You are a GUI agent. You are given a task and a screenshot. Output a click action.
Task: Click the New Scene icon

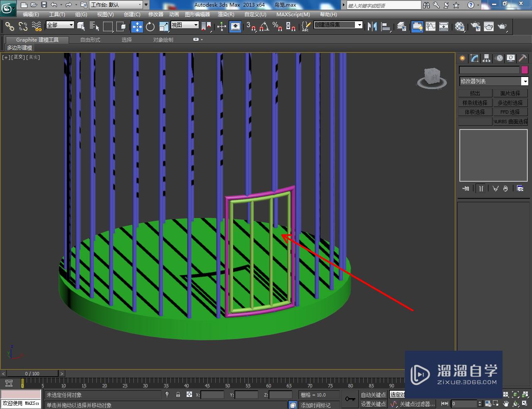click(x=24, y=5)
